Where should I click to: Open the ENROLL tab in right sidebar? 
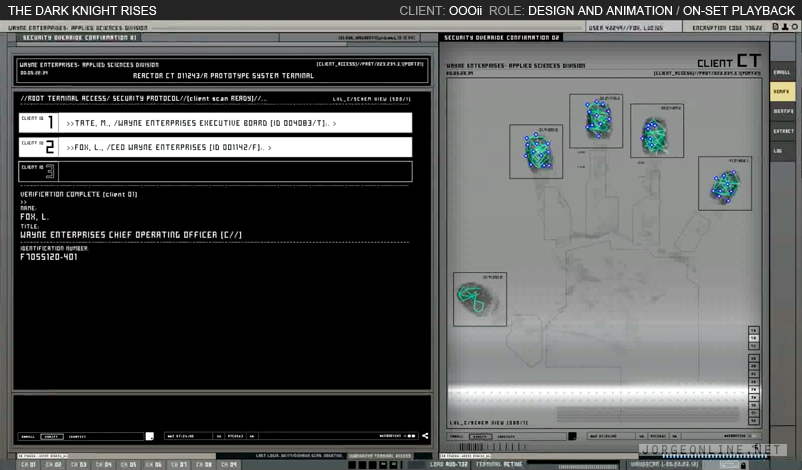click(782, 73)
